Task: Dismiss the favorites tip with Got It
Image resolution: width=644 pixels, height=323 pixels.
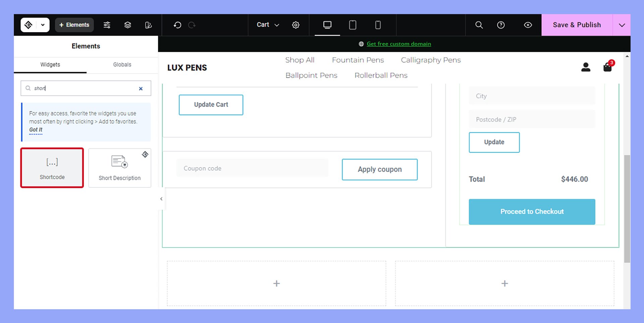Action: tap(36, 130)
